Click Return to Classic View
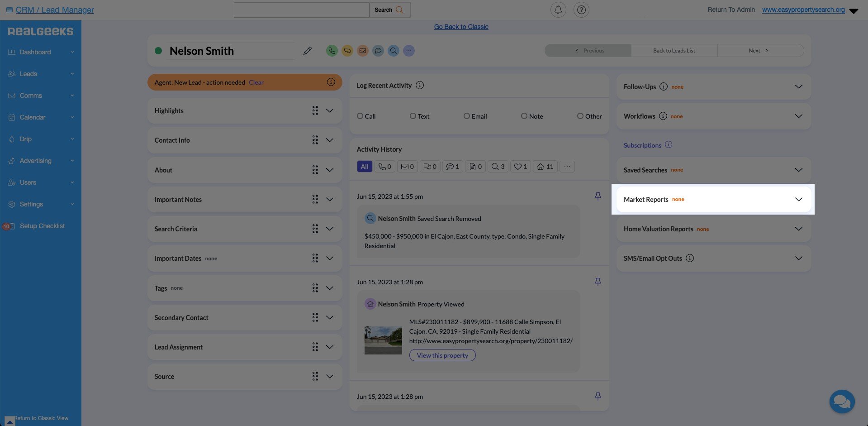The height and width of the screenshot is (426, 868). pyautogui.click(x=41, y=418)
